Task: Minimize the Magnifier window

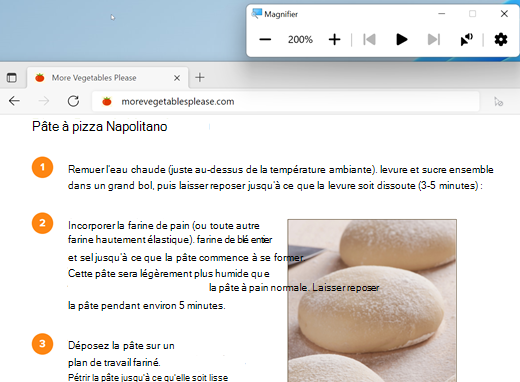Action: pyautogui.click(x=442, y=14)
